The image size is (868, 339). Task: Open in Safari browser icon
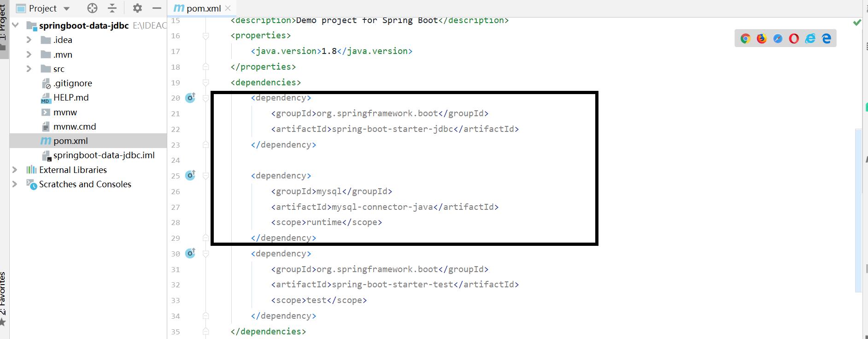(778, 39)
